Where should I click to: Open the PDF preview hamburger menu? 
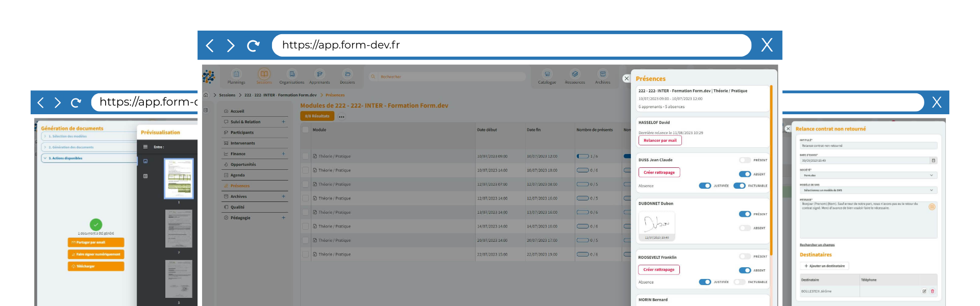[x=145, y=147]
